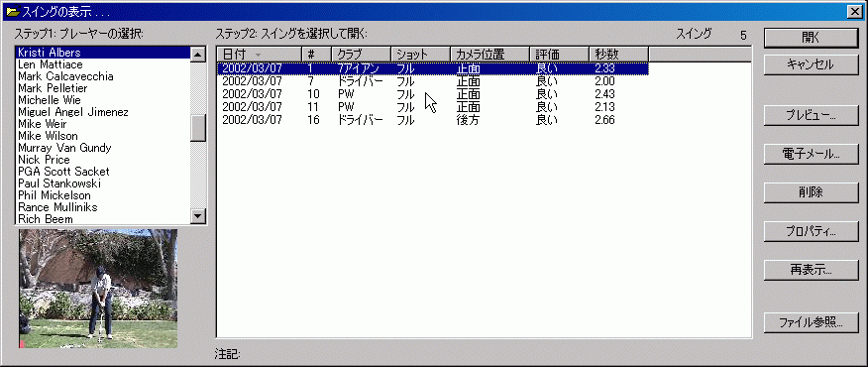Sort by the 秒数 column header
The height and width of the screenshot is (367, 868).
[619, 55]
